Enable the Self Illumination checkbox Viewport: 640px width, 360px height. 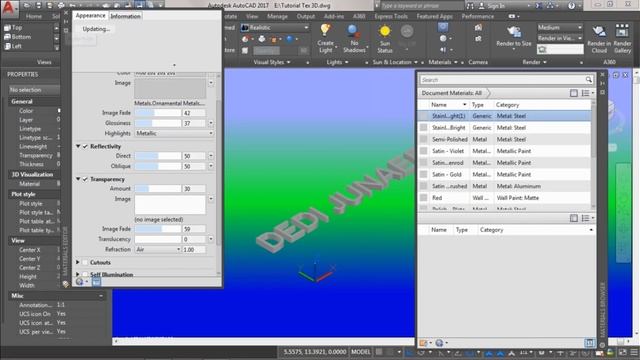click(x=85, y=274)
